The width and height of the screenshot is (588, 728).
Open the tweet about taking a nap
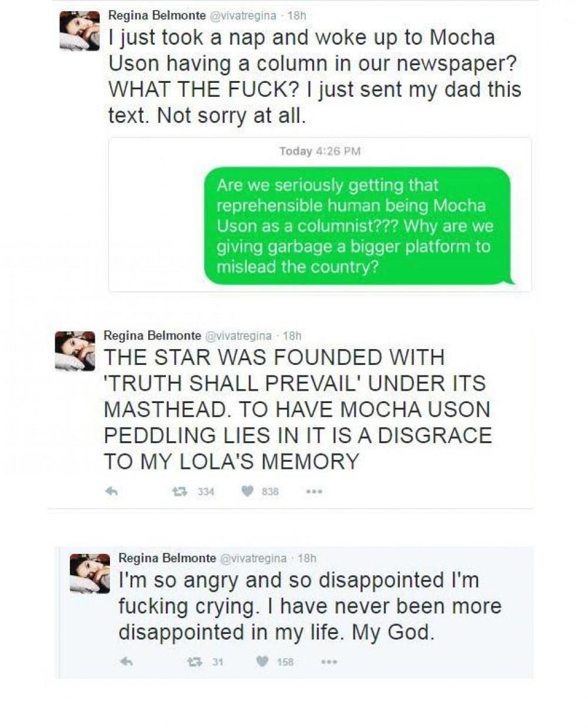(x=315, y=76)
